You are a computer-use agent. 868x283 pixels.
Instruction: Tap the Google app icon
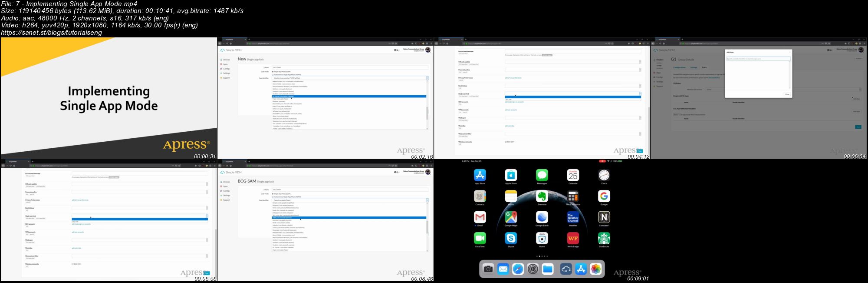604,196
